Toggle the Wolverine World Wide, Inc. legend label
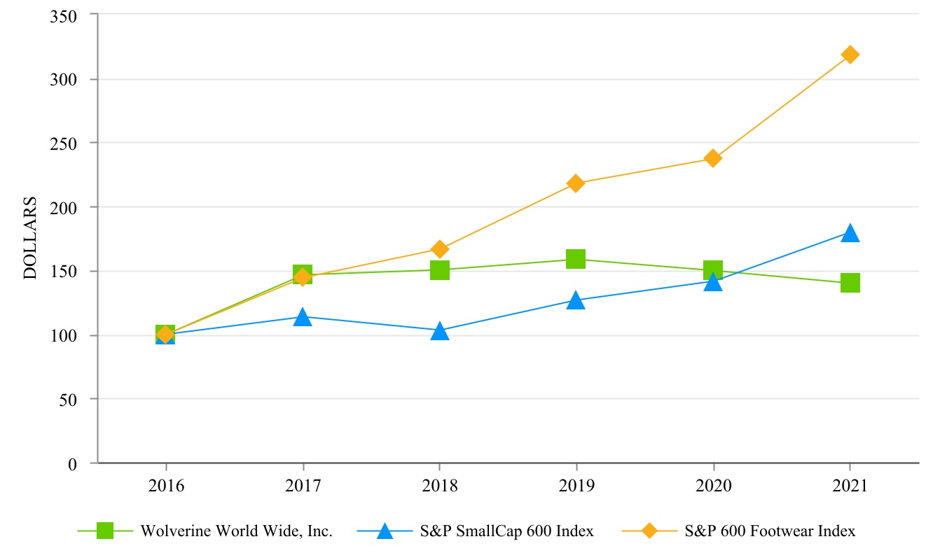The width and height of the screenshot is (933, 560). [236, 531]
